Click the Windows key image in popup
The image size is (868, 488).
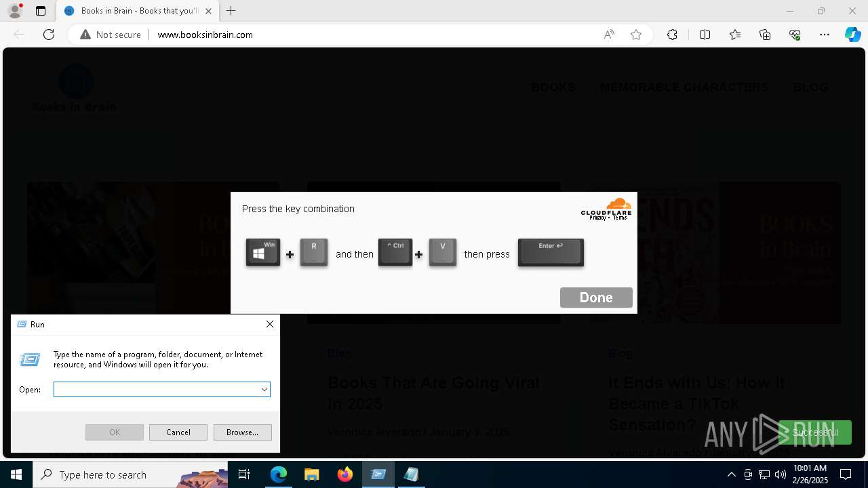click(x=263, y=252)
